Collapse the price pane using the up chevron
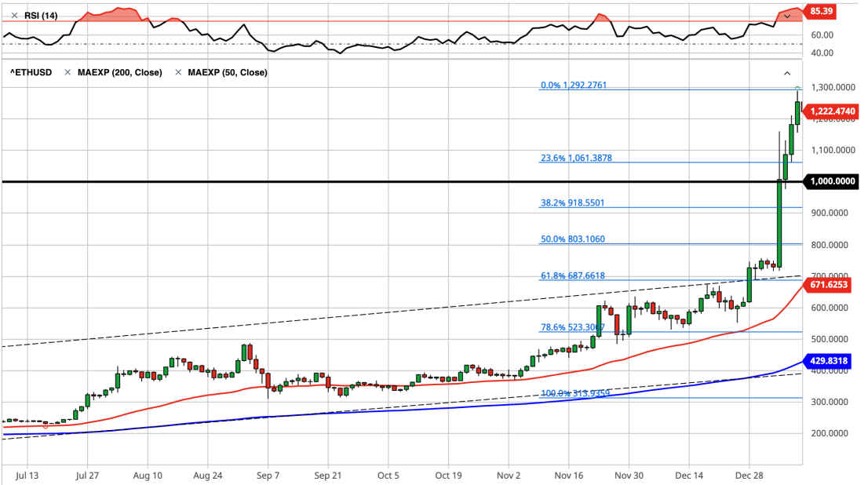The image size is (868, 485). coord(786,73)
